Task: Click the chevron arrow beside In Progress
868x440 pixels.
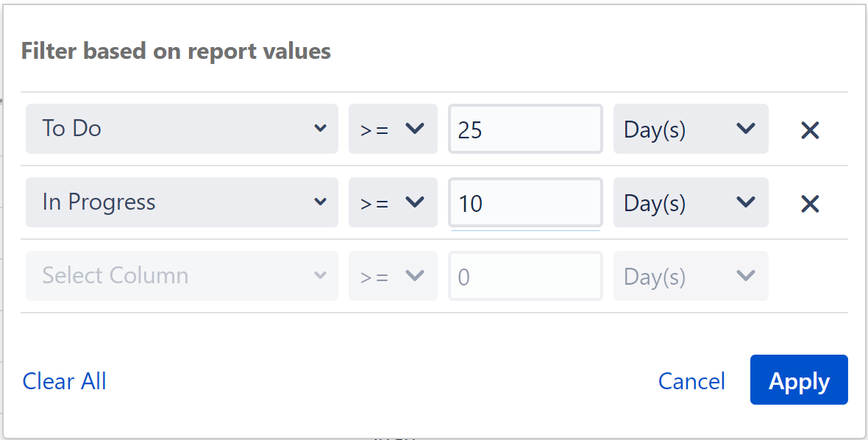Action: tap(320, 202)
